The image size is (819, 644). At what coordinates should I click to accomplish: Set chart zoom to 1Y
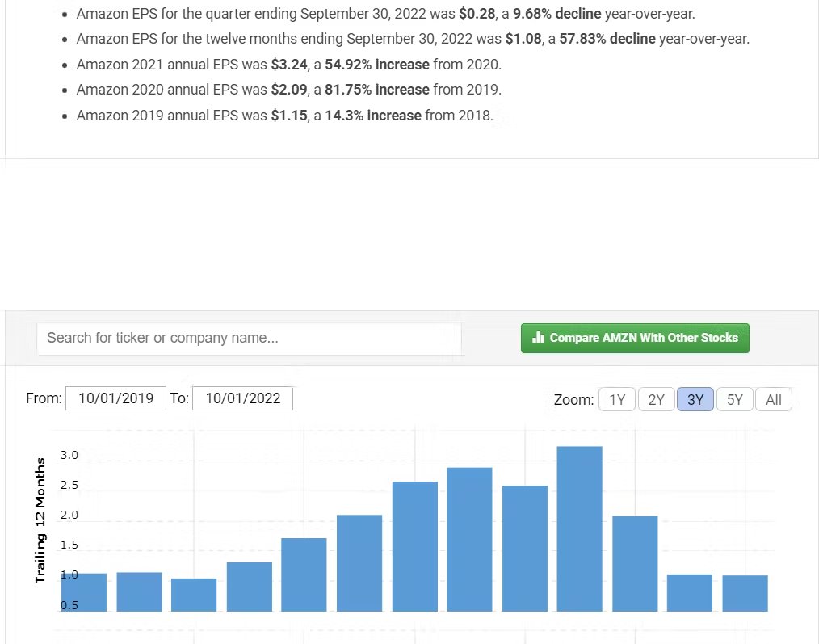617,399
